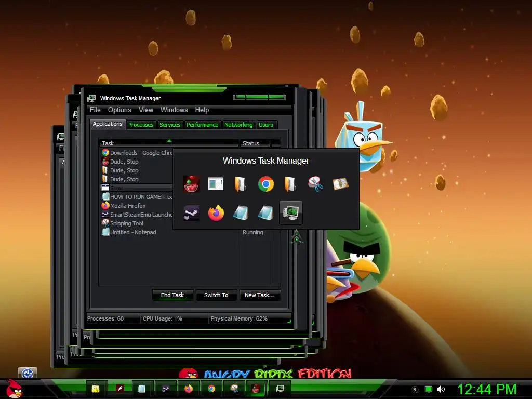This screenshot has height=399, width=532.
Task: Open SmartSteamEmu from the taskbar
Action: click(x=165, y=389)
